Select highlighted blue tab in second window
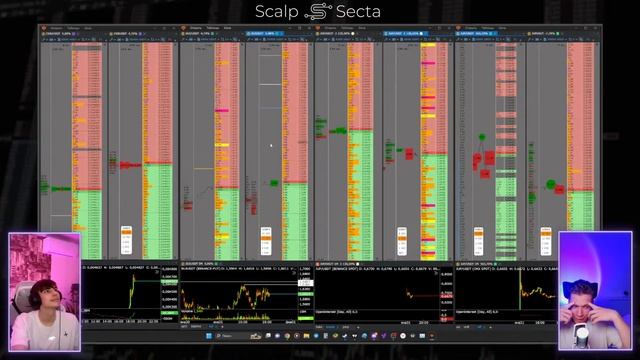 tap(264, 33)
